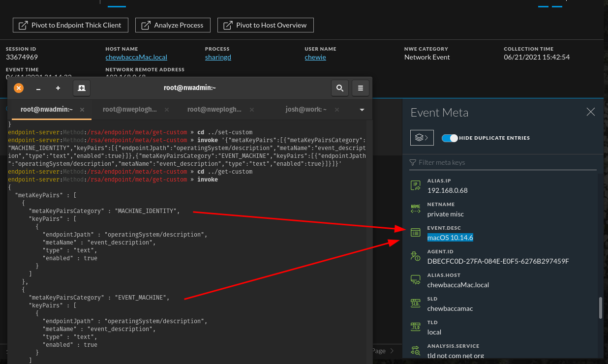Click the terminal zoom-in plus button
The width and height of the screenshot is (608, 364).
[x=58, y=88]
